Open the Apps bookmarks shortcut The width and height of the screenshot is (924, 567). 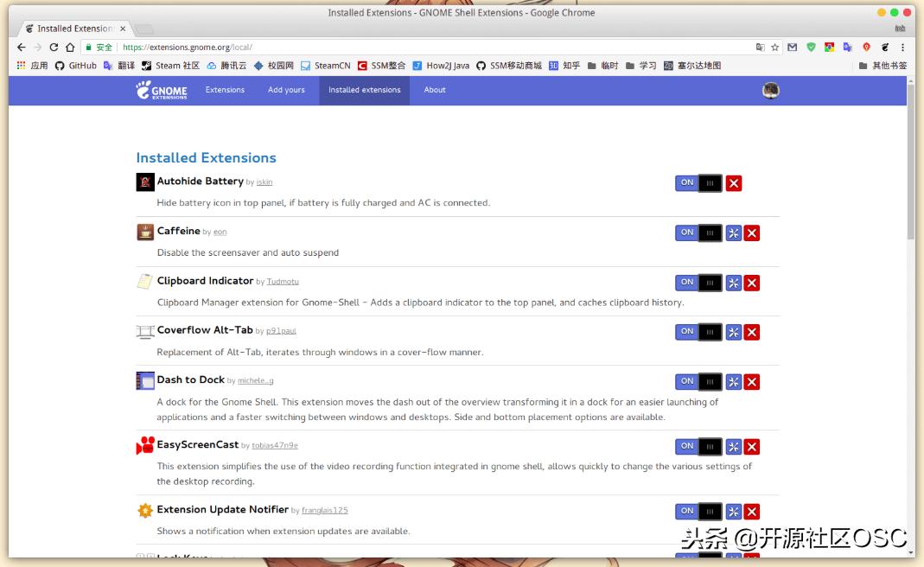pos(32,66)
